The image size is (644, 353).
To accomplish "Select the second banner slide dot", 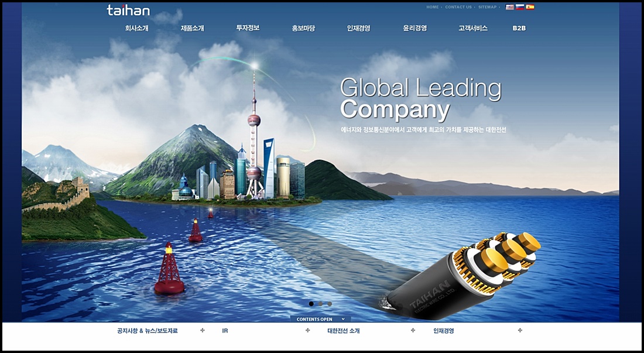I will click(320, 304).
